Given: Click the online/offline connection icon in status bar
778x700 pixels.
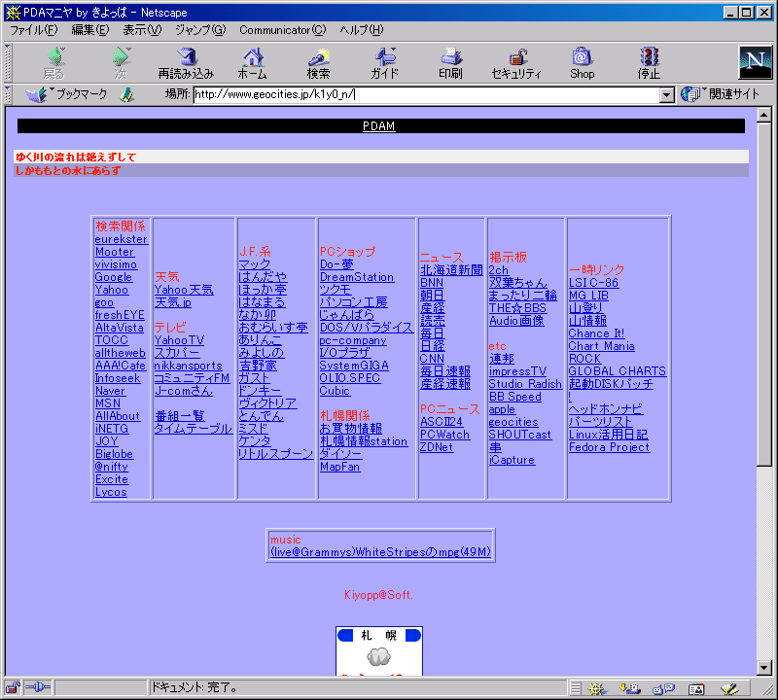Looking at the screenshot, I should (38, 687).
